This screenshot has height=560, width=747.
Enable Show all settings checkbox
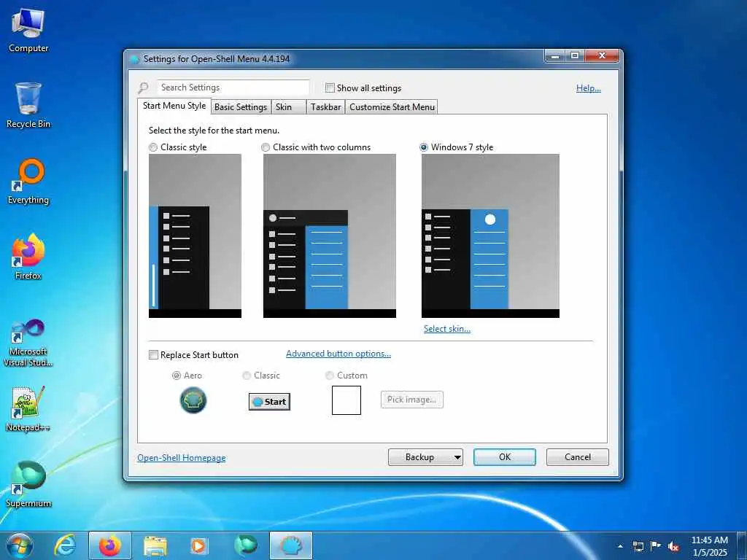pyautogui.click(x=330, y=87)
